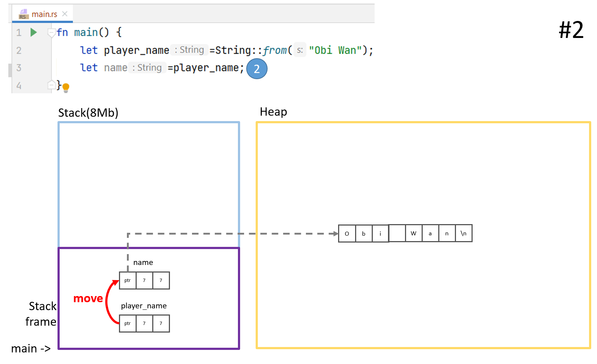Click the heap cell containing O
The width and height of the screenshot is (597, 364).
[347, 234]
